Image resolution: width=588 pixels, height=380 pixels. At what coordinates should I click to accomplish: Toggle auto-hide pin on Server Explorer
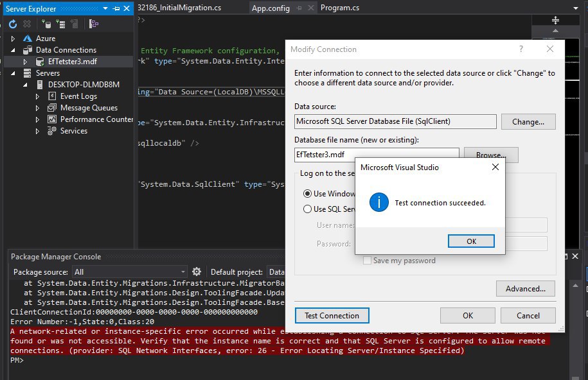tap(116, 8)
